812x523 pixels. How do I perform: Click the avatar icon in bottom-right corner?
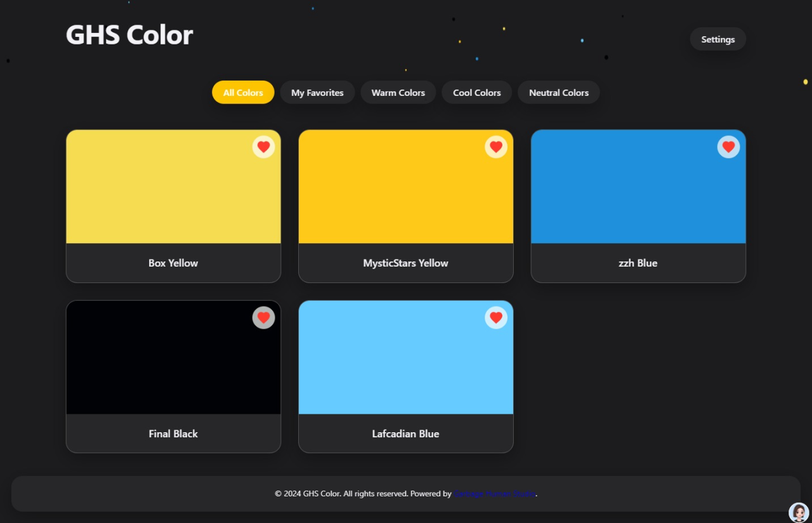tap(799, 512)
